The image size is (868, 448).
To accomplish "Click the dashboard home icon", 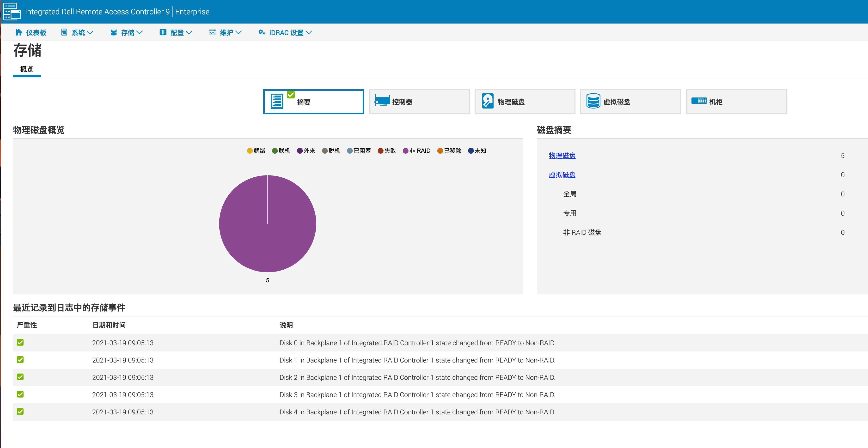I will tap(19, 32).
